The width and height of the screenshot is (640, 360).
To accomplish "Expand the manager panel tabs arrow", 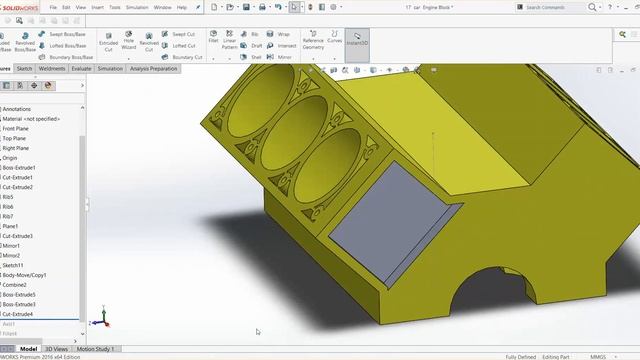I will (x=82, y=85).
